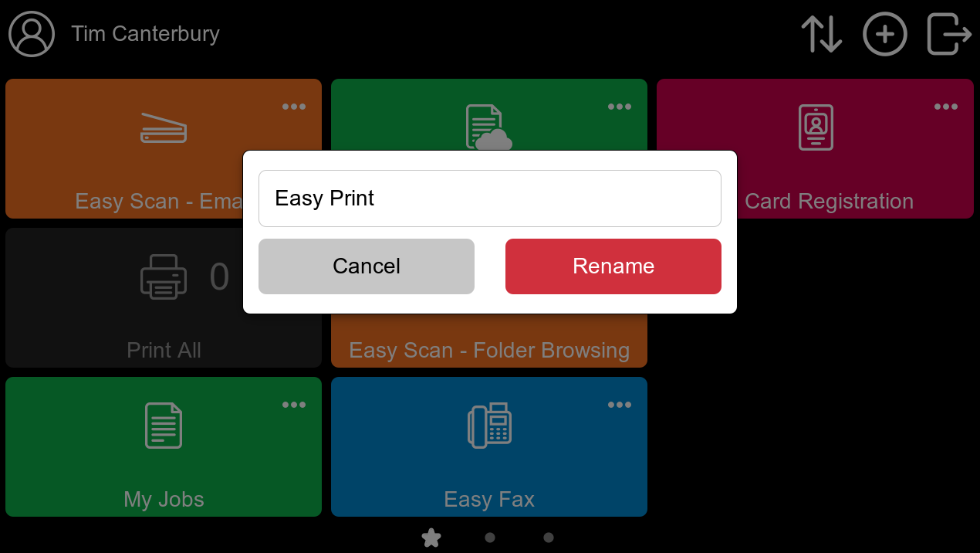Go to the third page dot indicator

[x=549, y=538]
